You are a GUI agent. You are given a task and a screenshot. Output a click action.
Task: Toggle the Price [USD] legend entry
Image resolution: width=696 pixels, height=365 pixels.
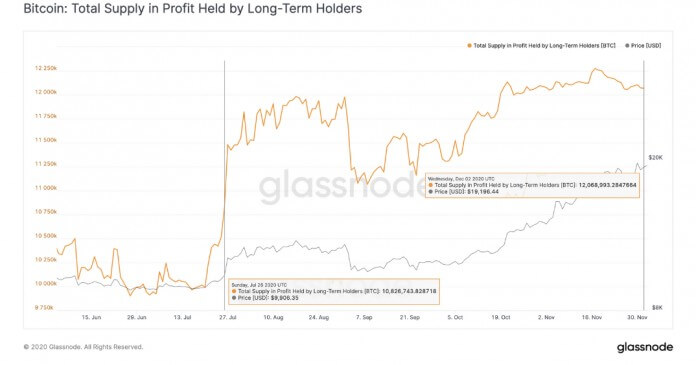pos(643,46)
